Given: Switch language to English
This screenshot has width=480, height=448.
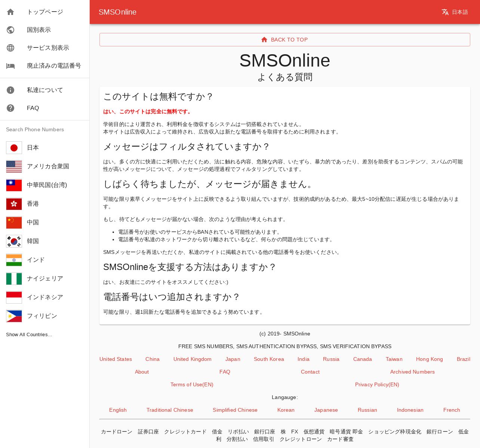Looking at the screenshot, I should coord(118,410).
